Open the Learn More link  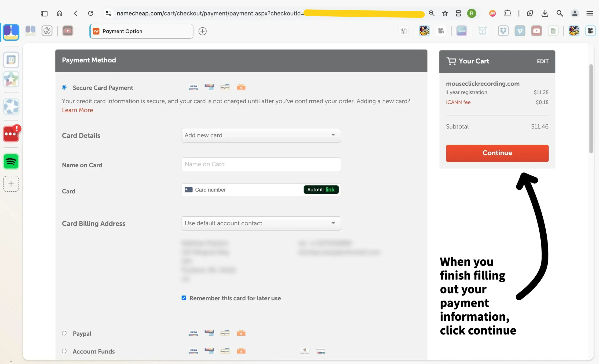pos(77,110)
